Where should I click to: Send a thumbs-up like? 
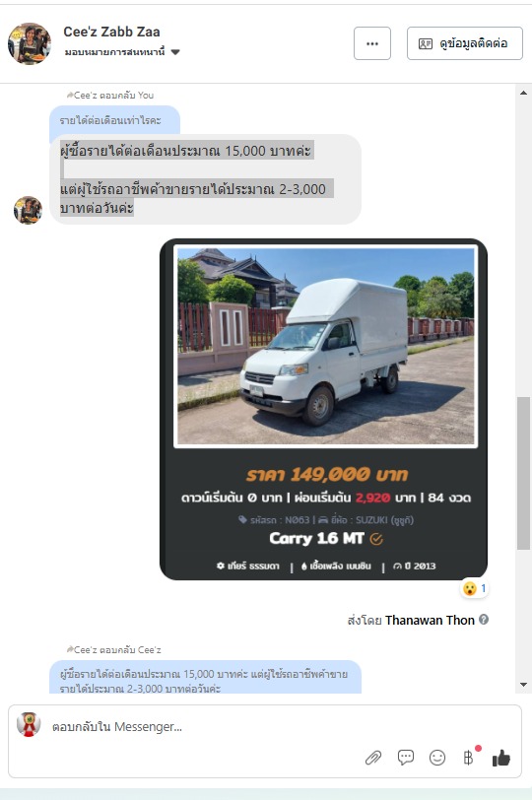(x=500, y=758)
